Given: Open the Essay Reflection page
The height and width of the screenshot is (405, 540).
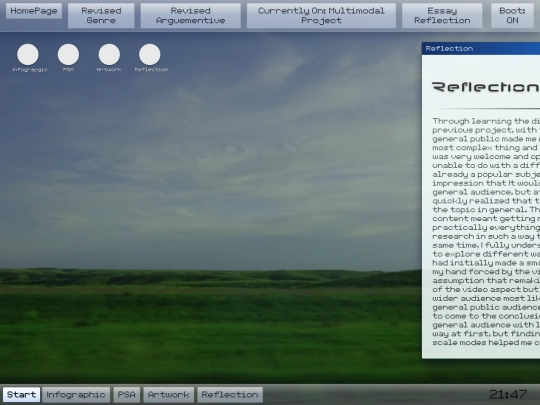Looking at the screenshot, I should coord(442,15).
